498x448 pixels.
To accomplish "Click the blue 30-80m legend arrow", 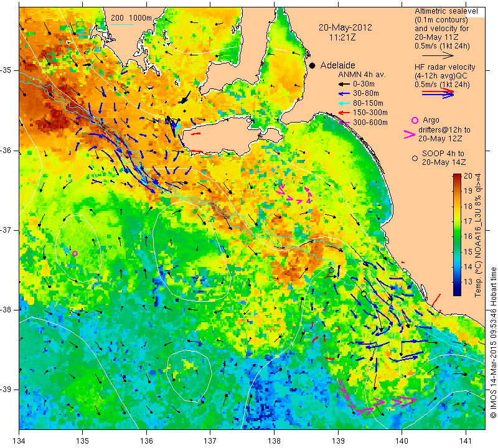I will pos(344,94).
